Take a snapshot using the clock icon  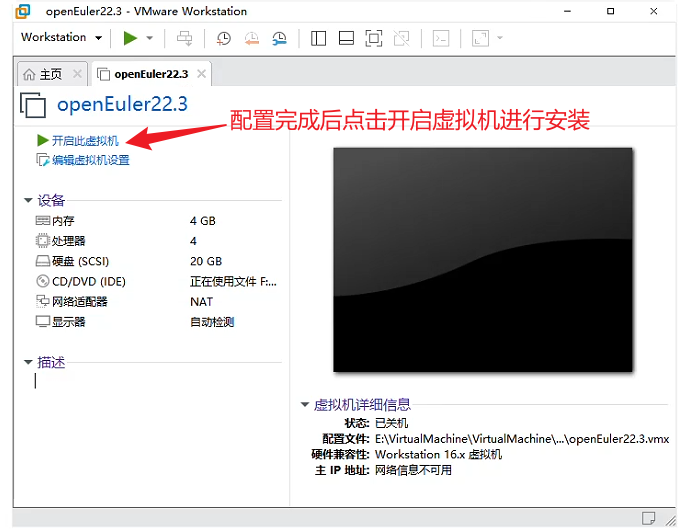point(224,39)
